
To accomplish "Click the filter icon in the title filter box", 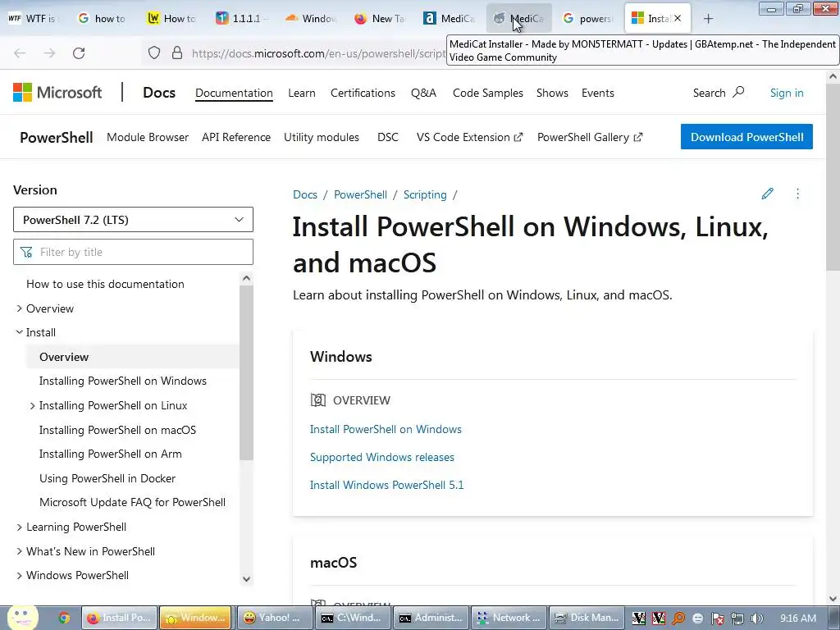I will click(x=26, y=252).
